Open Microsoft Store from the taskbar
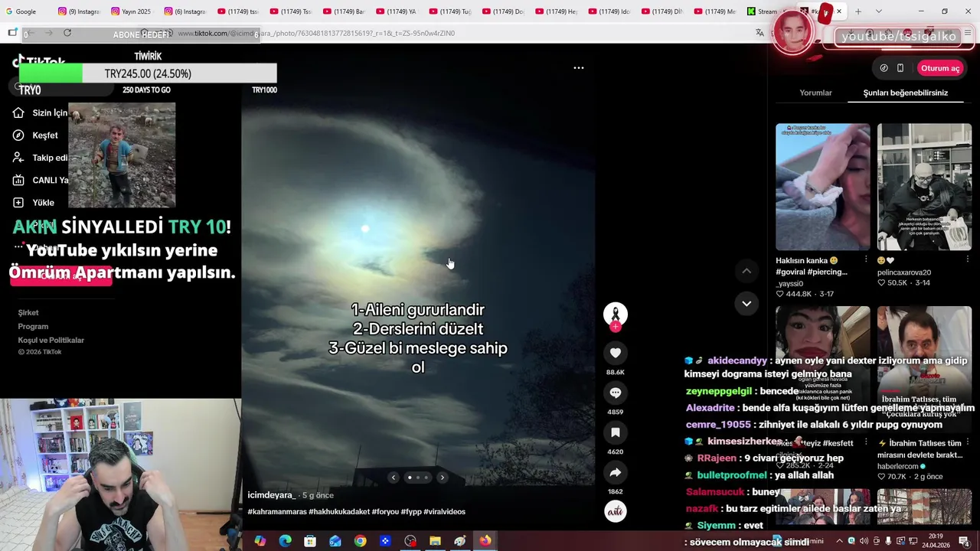Image resolution: width=980 pixels, height=551 pixels. pyautogui.click(x=310, y=541)
